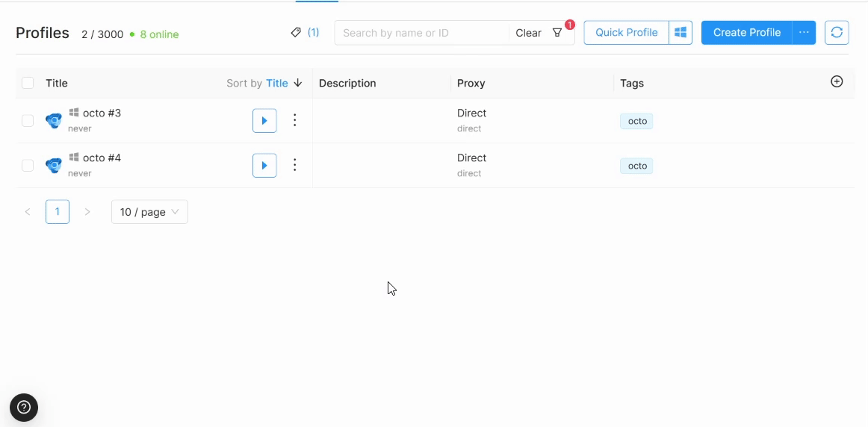Select page 1 in pagination
Image resolution: width=868 pixels, height=427 pixels.
tap(58, 212)
